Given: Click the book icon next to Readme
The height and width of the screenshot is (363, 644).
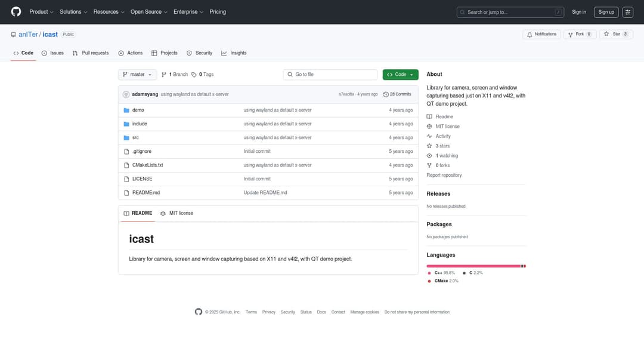Looking at the screenshot, I should coord(429,117).
